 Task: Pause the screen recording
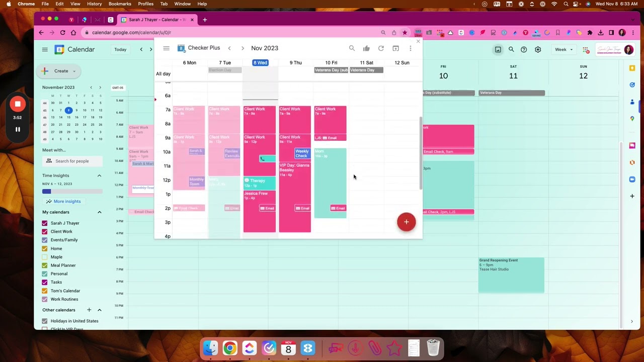[x=18, y=129]
